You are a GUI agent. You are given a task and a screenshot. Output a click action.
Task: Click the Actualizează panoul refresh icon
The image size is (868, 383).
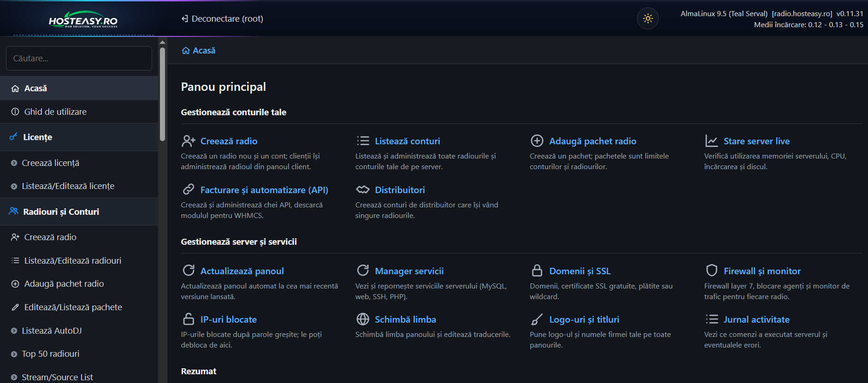tap(188, 271)
